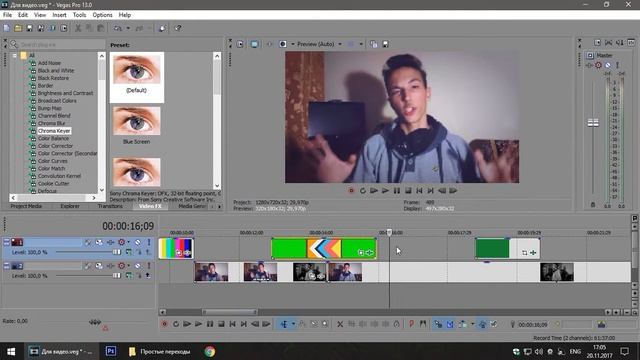640x360 pixels.
Task: Copy preview snapshot to clipboard icon
Action: pyautogui.click(x=373, y=44)
